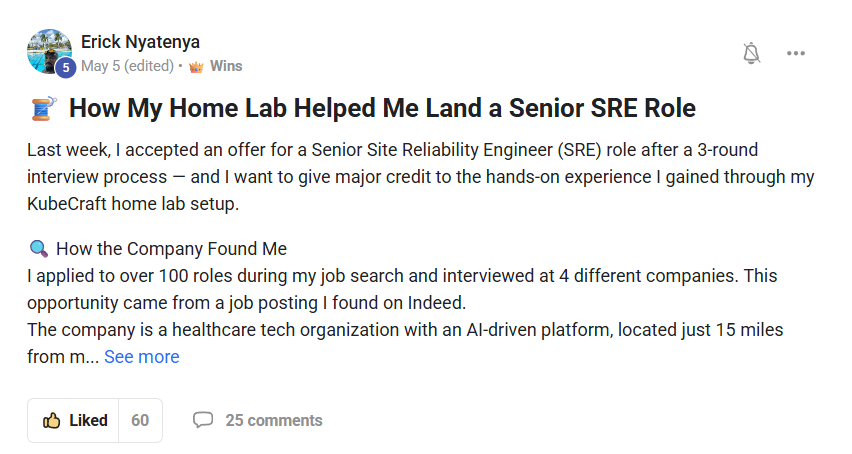Viewport: 852px width, 454px height.
Task: Open the three-dot post options menu
Action: tap(796, 54)
